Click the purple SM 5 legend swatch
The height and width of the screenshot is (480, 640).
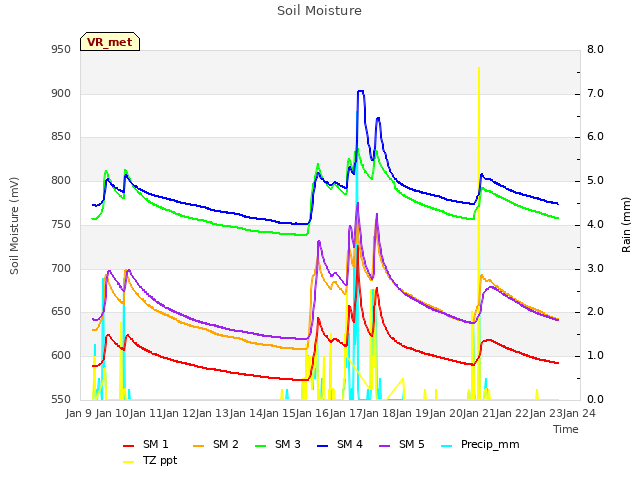[x=384, y=446]
